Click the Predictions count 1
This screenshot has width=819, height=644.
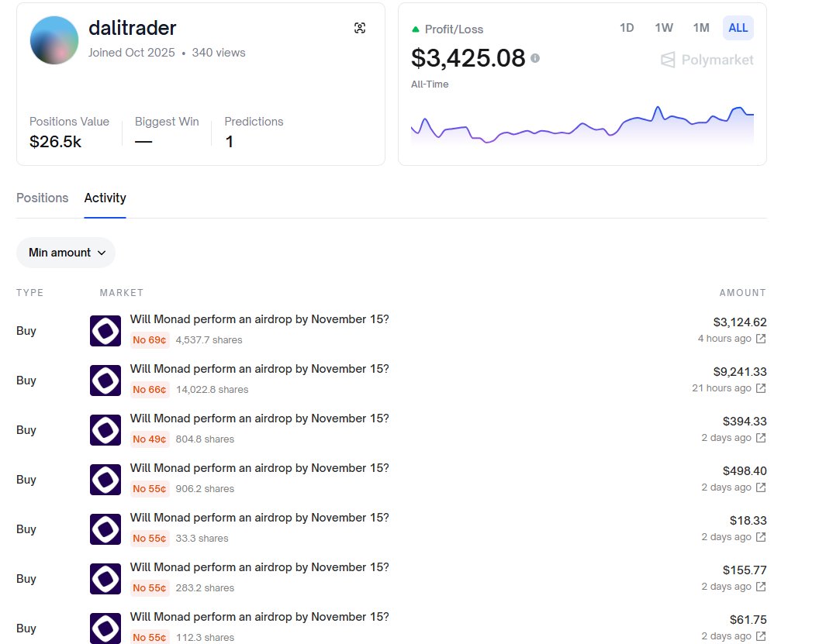(230, 141)
